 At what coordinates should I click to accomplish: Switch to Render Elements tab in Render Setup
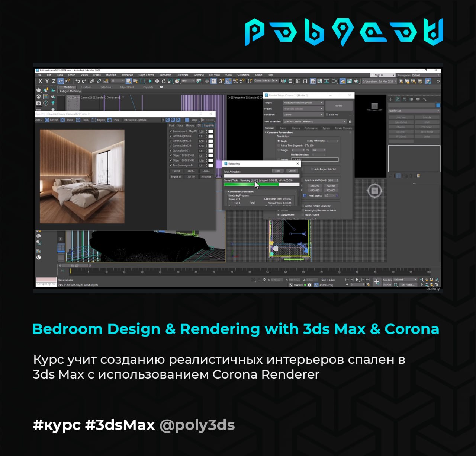pyautogui.click(x=343, y=128)
